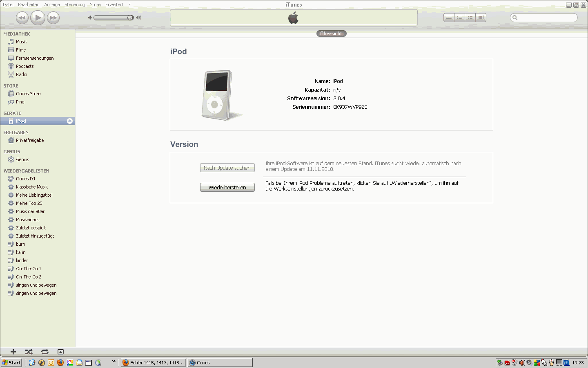
Task: Expand the quick launch chevron
Action: tap(114, 361)
